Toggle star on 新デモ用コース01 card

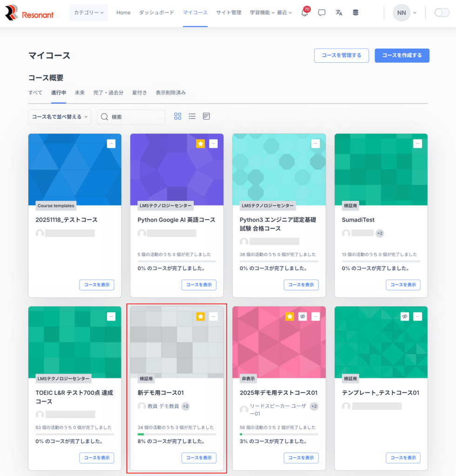[200, 317]
